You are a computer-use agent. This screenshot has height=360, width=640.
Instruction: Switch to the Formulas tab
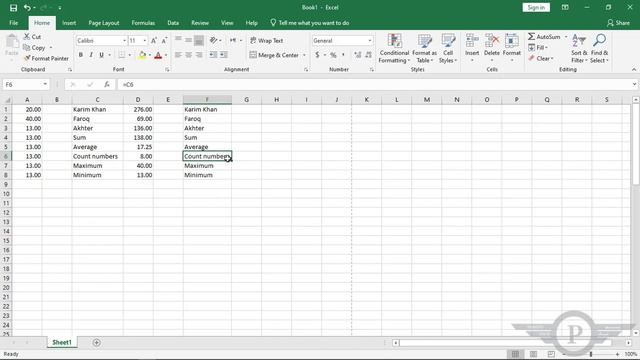pos(143,23)
